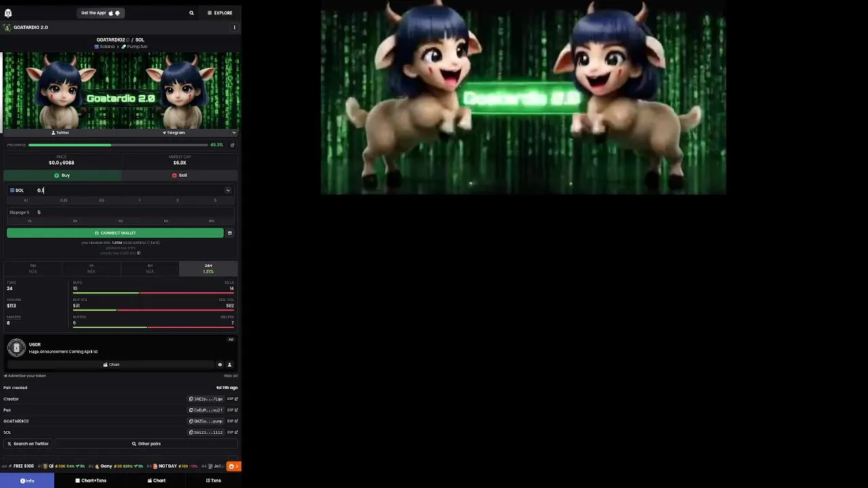Open the EXPLORE menu
The image size is (868, 488).
(x=220, y=13)
